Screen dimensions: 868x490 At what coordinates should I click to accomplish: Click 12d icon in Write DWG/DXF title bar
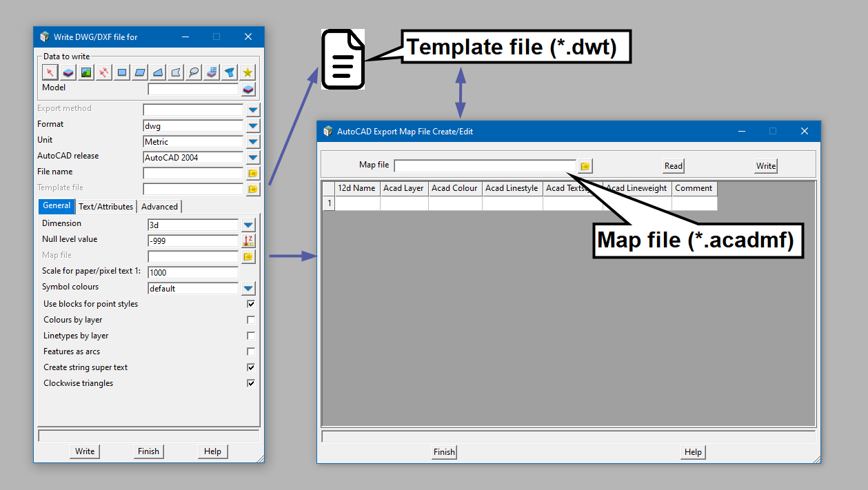(x=45, y=37)
